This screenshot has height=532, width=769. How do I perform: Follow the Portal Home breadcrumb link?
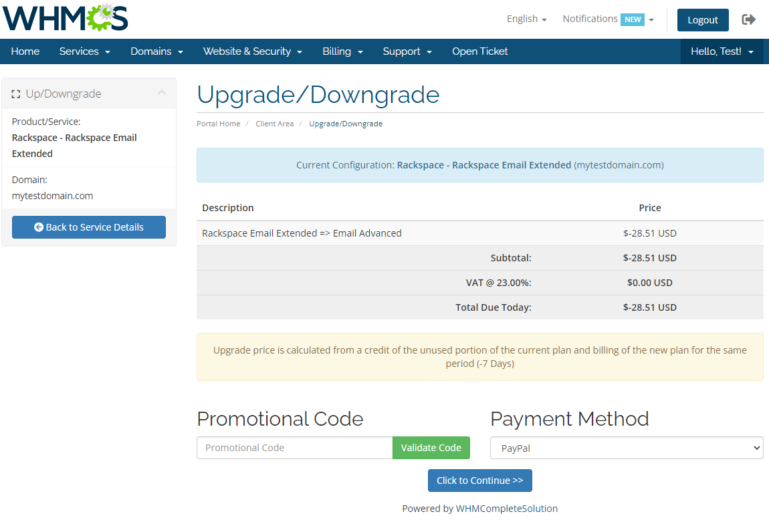click(x=218, y=124)
